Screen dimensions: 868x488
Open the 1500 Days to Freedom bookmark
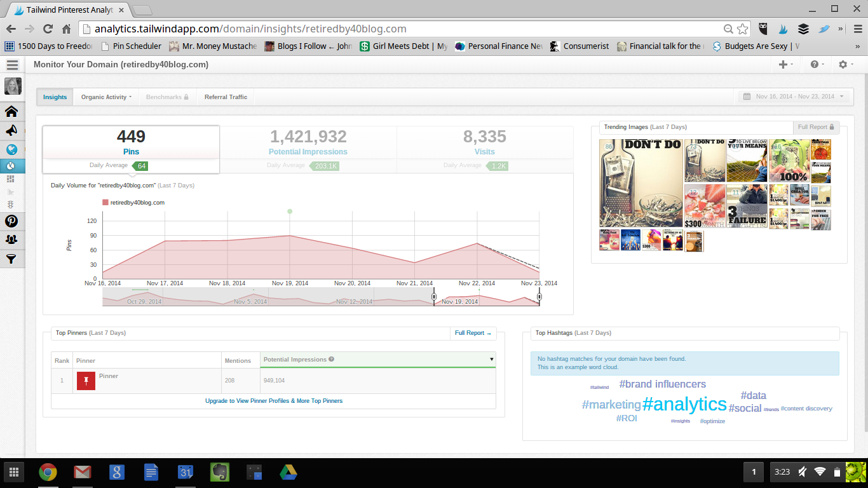pos(49,46)
